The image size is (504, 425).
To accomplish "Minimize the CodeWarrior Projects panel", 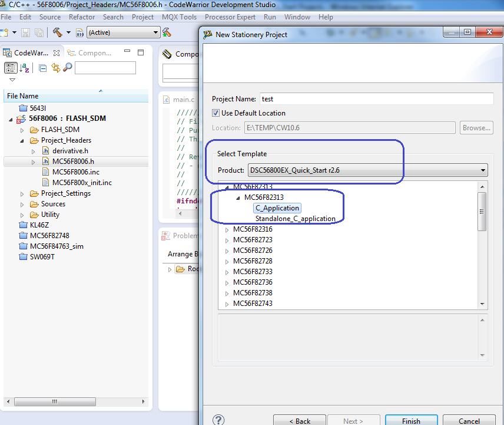I will tap(127, 51).
